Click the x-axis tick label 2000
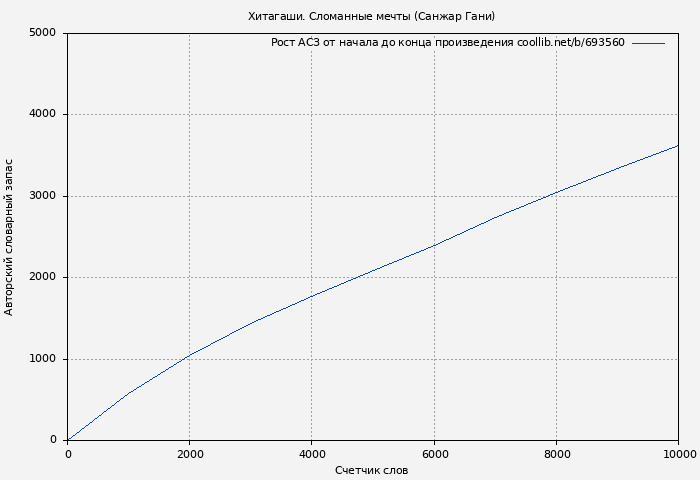This screenshot has height=480, width=700. pos(190,454)
